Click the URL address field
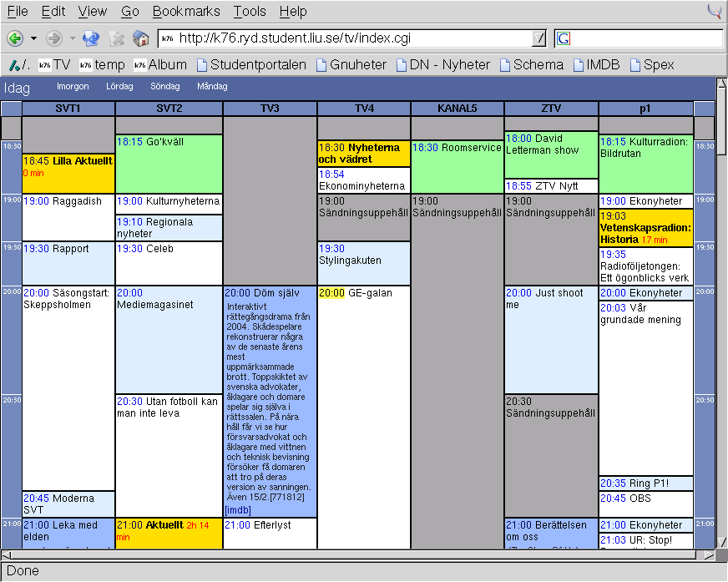The height and width of the screenshot is (582, 728). (354, 38)
